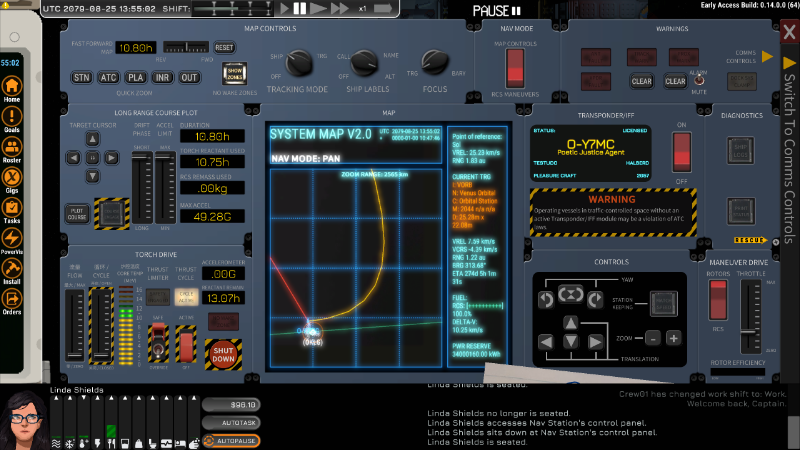Open the Orders sidebar icon
800x450 pixels.
(12, 298)
